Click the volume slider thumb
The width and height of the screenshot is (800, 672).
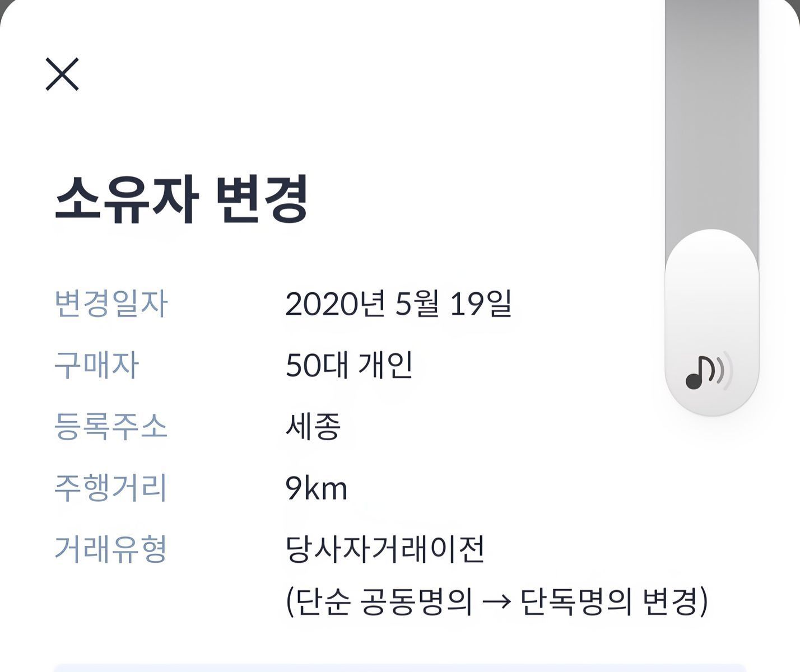coord(711,323)
